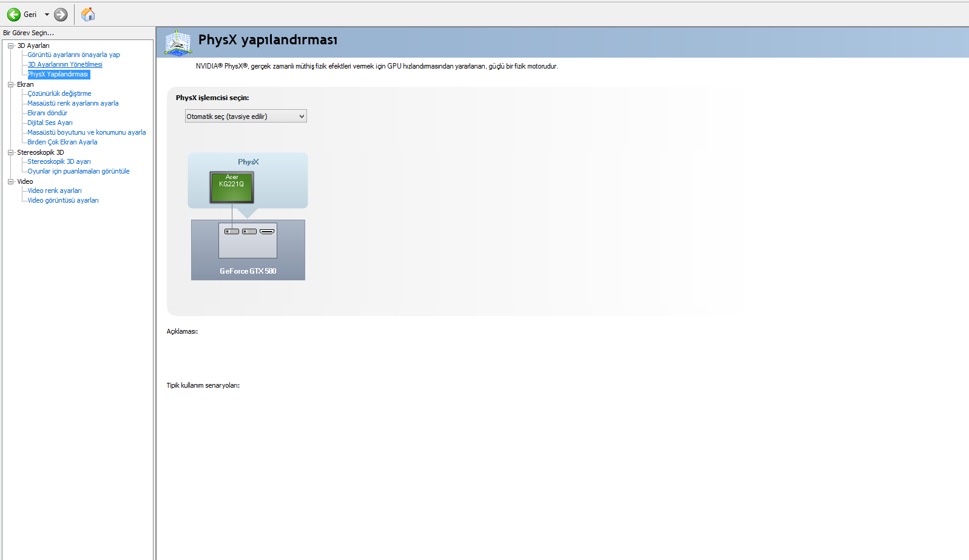Screen dimensions: 969x560
Task: Click the PhysX header logo icon
Action: click(178, 42)
